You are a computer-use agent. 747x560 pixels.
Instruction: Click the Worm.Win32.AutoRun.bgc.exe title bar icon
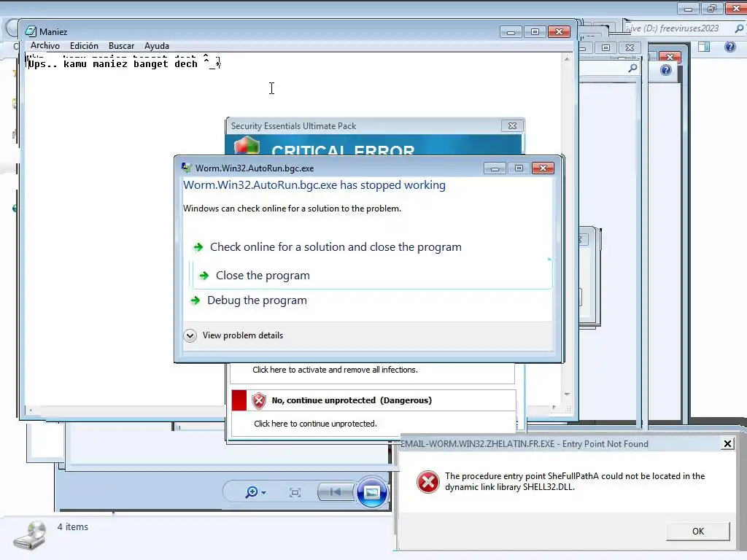[187, 168]
